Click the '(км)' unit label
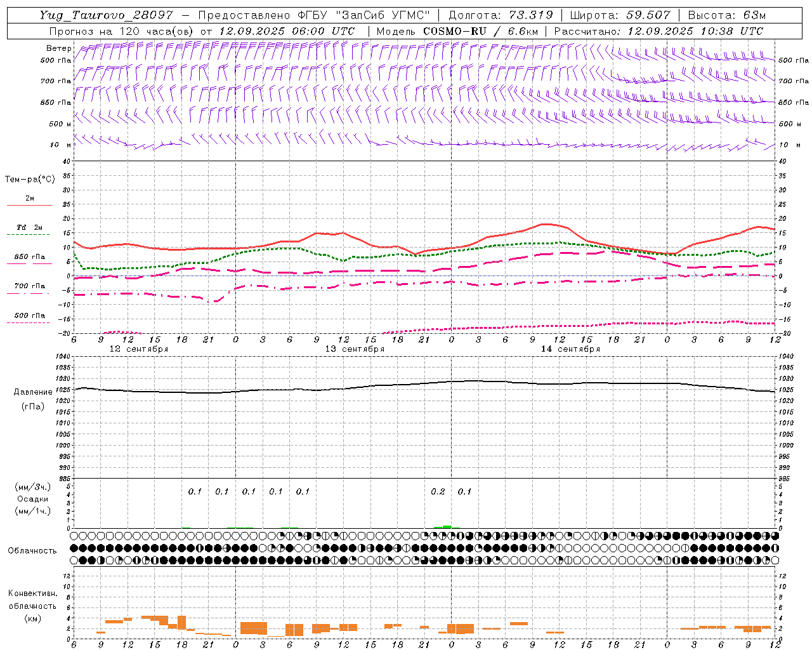Viewport: 812px width, 650px height. pyautogui.click(x=32, y=618)
